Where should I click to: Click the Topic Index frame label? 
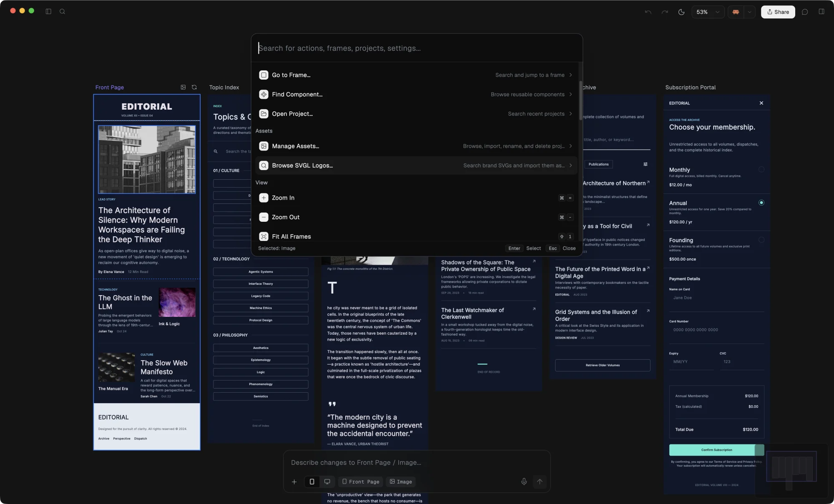[224, 88]
